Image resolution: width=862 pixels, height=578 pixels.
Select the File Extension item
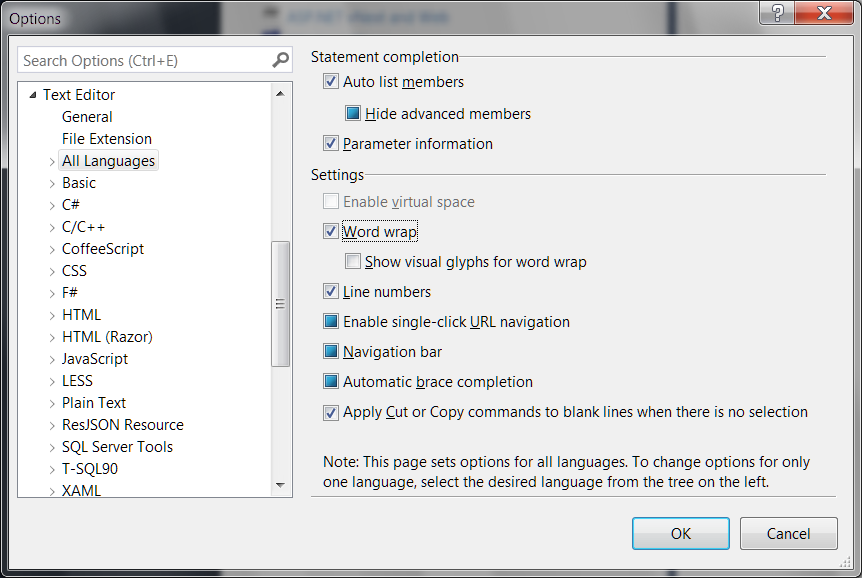[x=107, y=139]
